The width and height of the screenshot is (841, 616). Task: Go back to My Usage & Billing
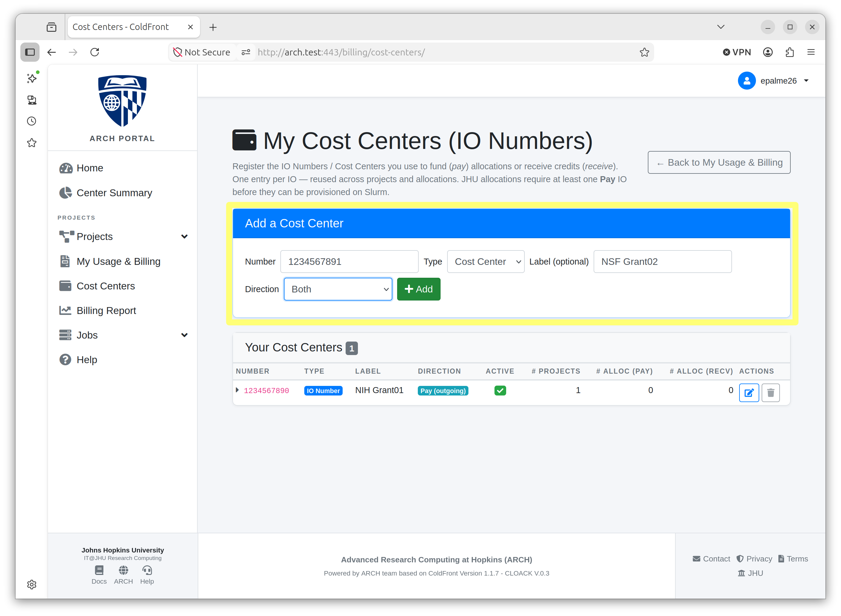coord(719,162)
